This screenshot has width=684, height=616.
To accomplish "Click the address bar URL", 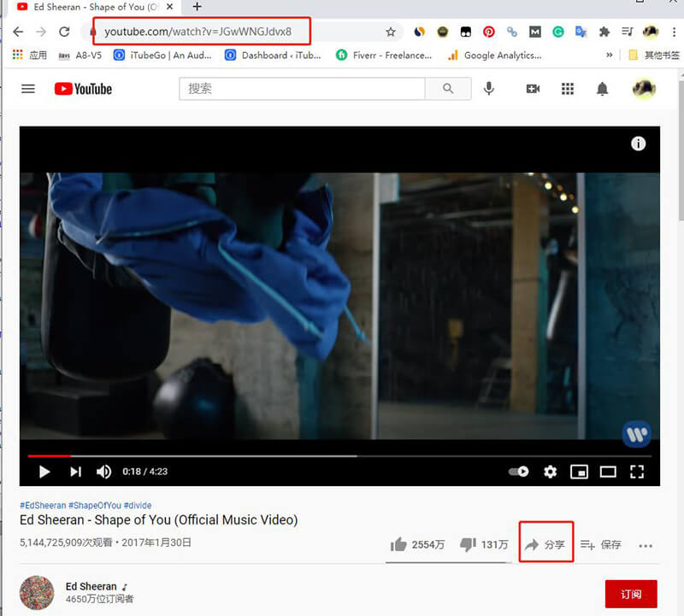I will click(x=198, y=32).
